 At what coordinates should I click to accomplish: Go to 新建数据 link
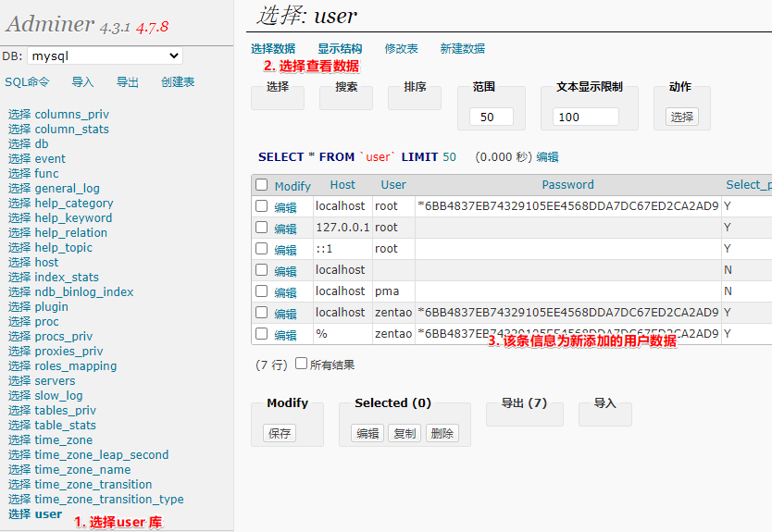click(462, 49)
